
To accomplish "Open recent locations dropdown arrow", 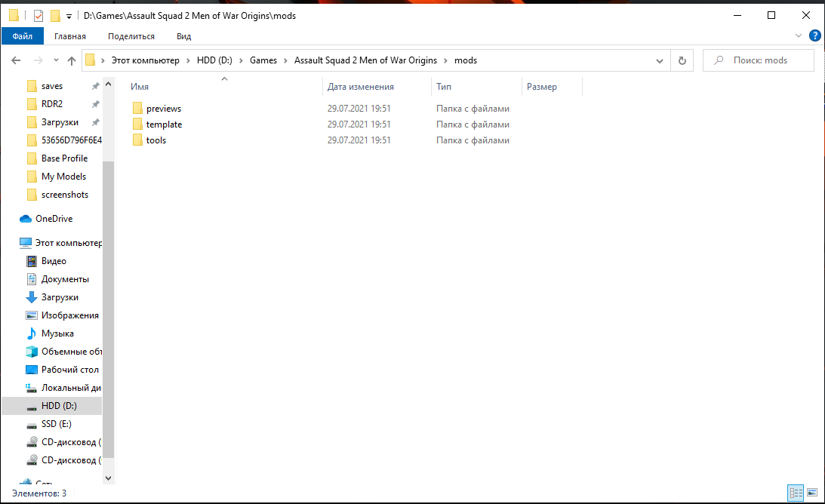I will [x=56, y=60].
